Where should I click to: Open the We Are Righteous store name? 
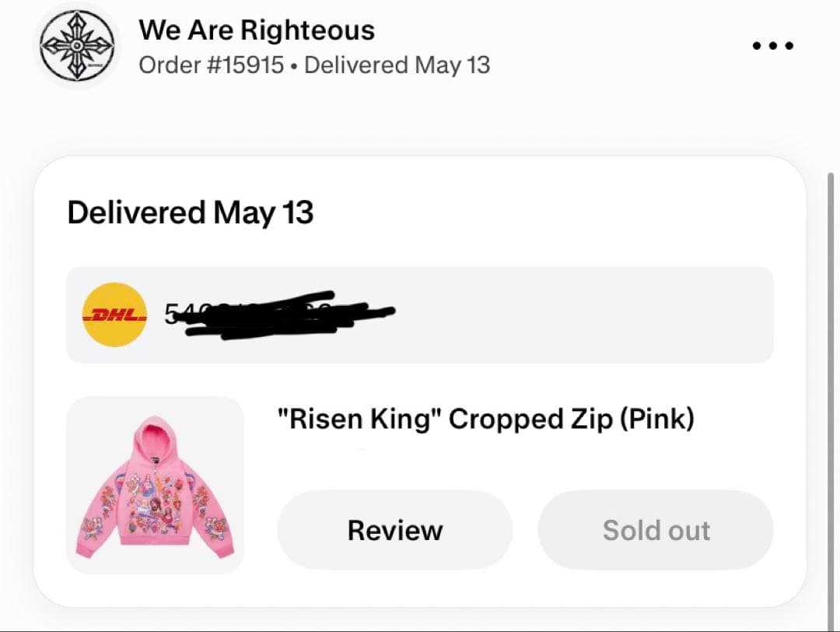pos(257,30)
